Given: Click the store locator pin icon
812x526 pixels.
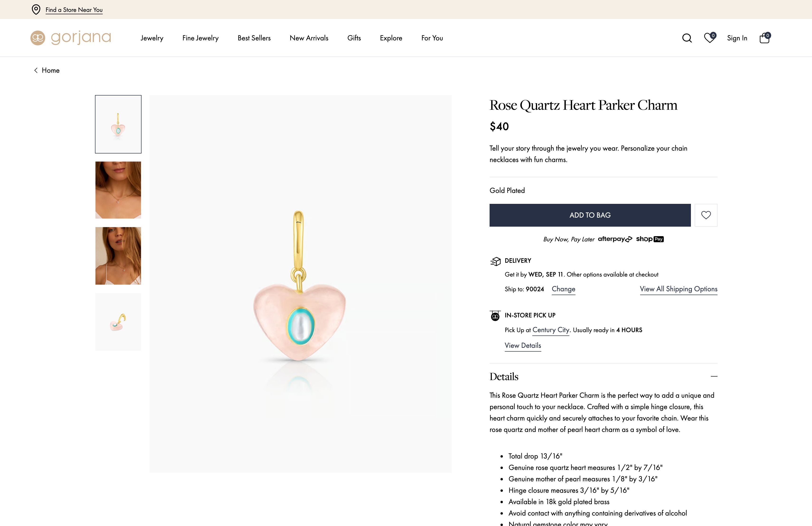Looking at the screenshot, I should 36,10.
